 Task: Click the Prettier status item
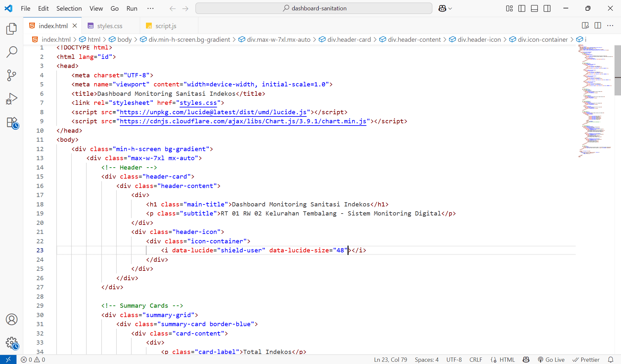pyautogui.click(x=586, y=359)
